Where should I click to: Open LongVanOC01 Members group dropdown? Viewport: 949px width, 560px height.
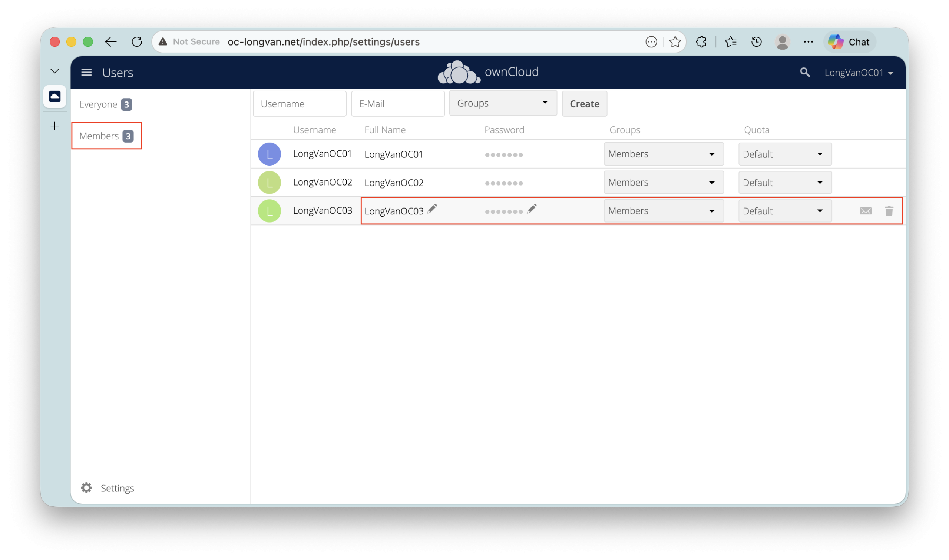pos(663,154)
